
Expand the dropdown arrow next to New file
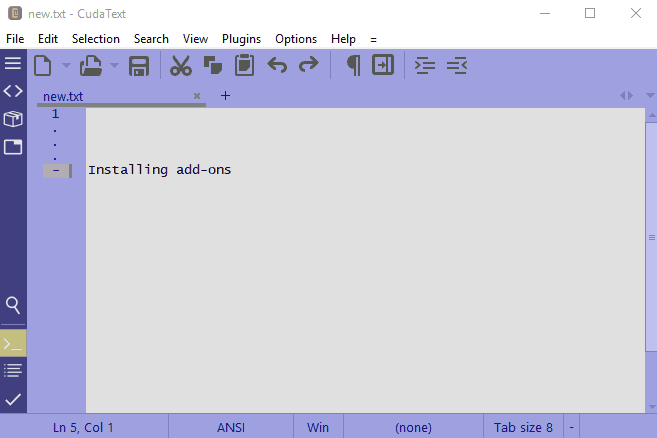coord(66,65)
